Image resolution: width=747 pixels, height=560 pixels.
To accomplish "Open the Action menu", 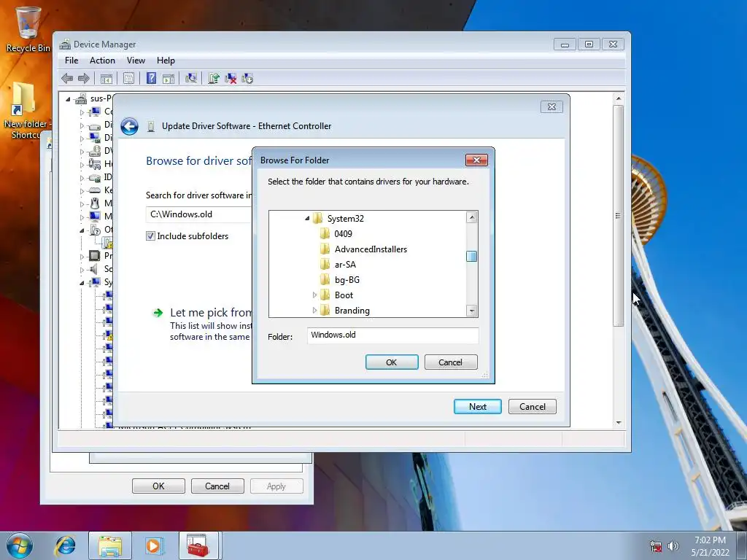I will tap(102, 61).
